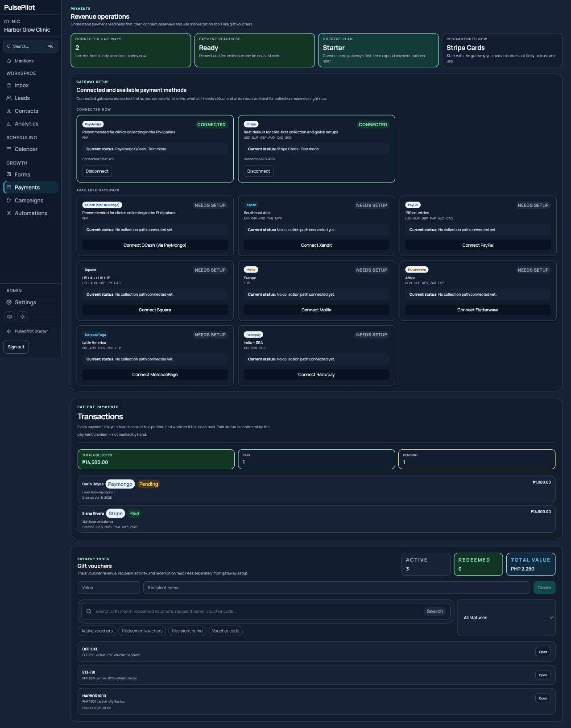The width and height of the screenshot is (571, 728).
Task: Click Connect Flutterwave button
Action: click(478, 310)
